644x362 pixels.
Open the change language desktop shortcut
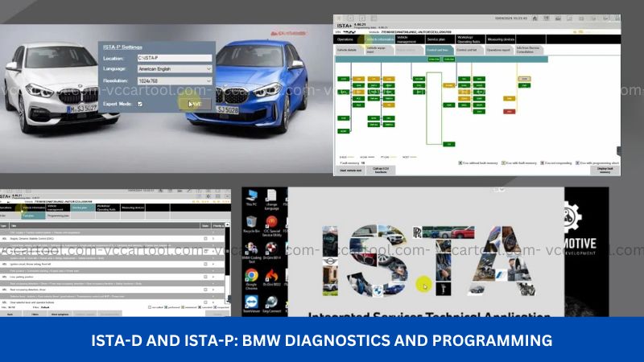[271, 200]
